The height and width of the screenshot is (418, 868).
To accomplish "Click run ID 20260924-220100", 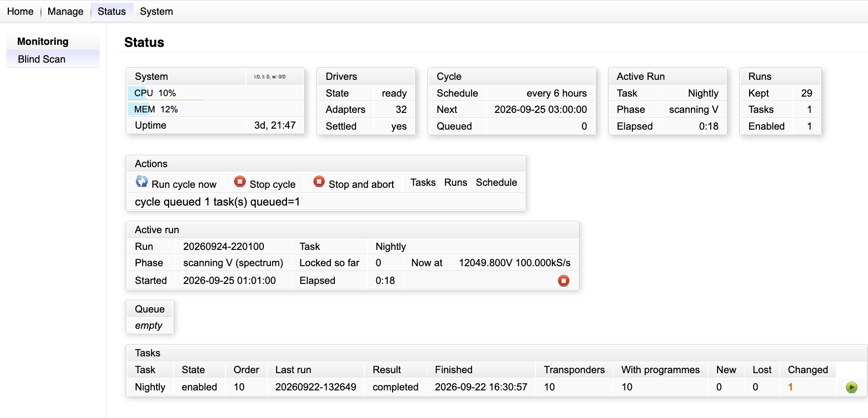I will tap(223, 246).
